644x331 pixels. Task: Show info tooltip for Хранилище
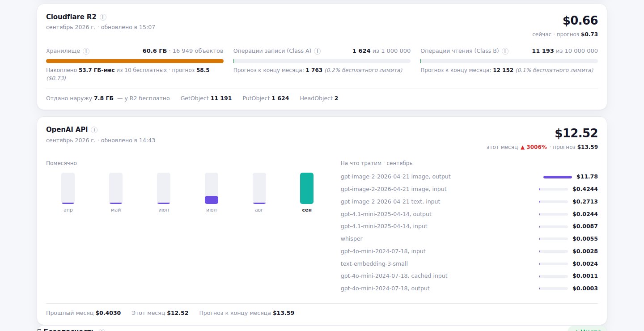(x=86, y=51)
